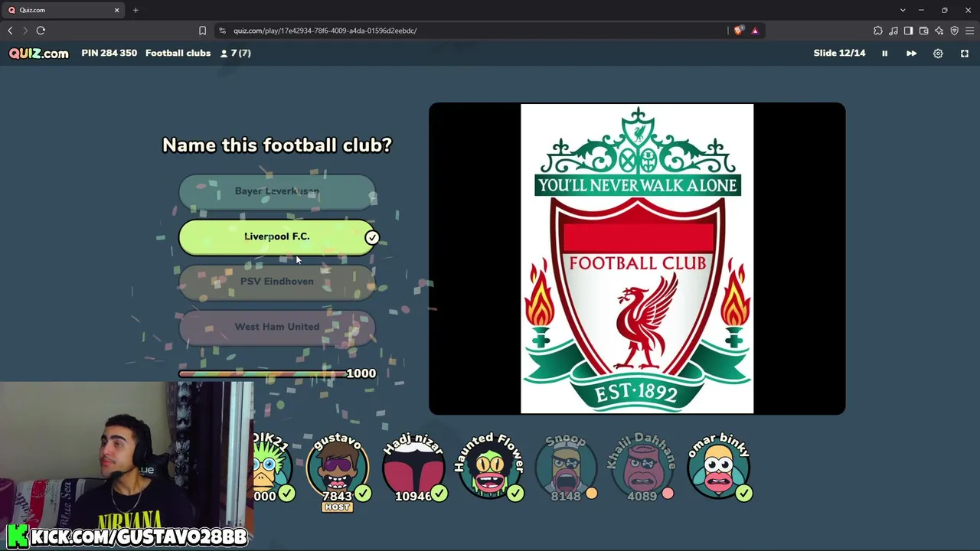Open a new browser tab
The height and width of the screenshot is (551, 980).
[136, 10]
